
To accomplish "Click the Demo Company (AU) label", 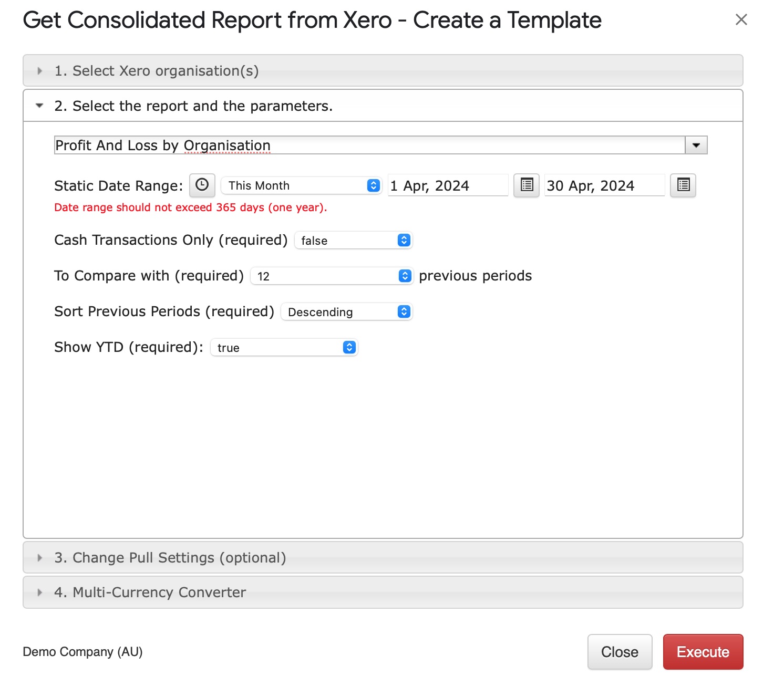I will pos(82,652).
